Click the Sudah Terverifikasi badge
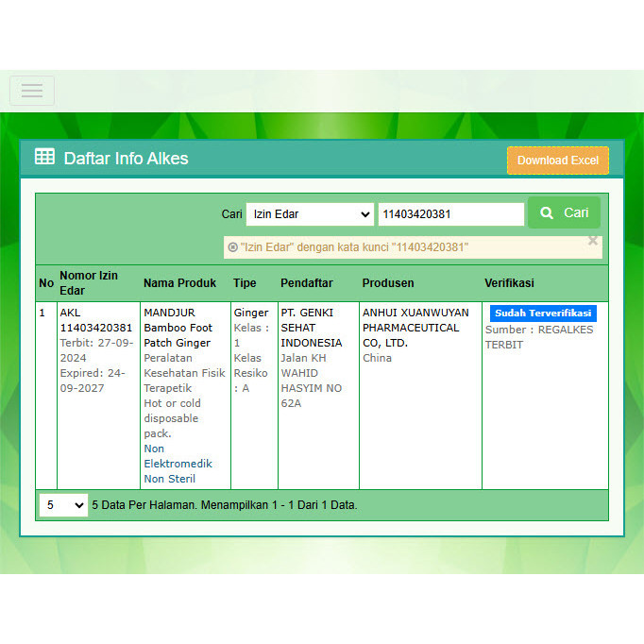This screenshot has width=644, height=644. [542, 313]
